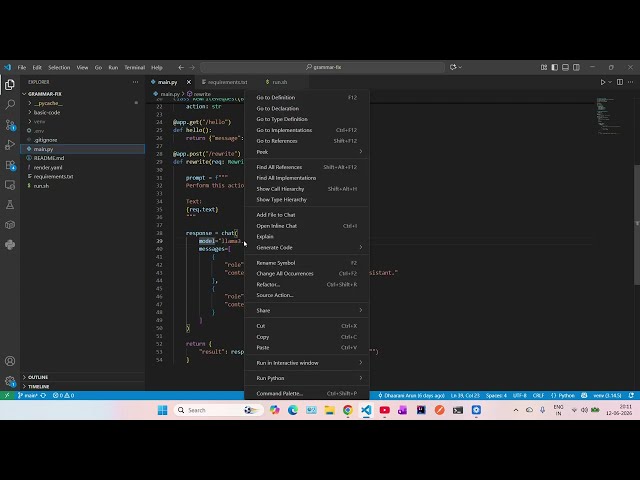Screen dimensions: 640x480
Task: Click the main branch in status bar
Action: point(28,396)
